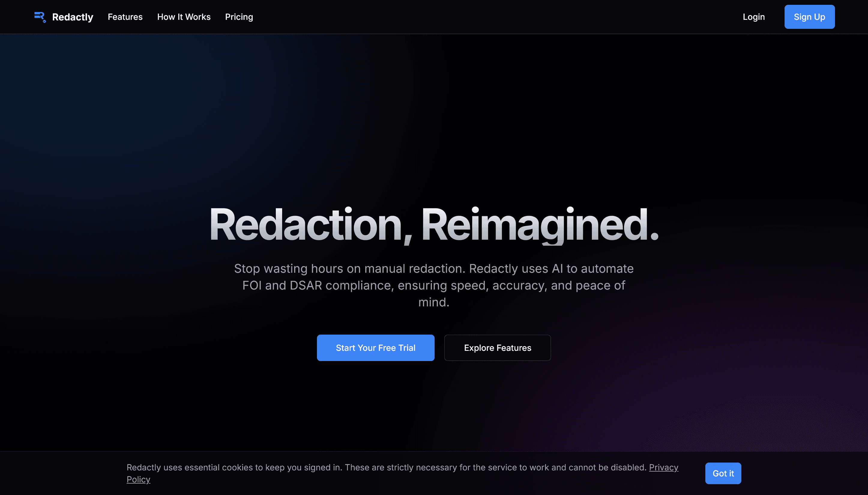Click 'Redactly uses AI to automate' subtitle text
868x495 pixels.
click(x=551, y=269)
